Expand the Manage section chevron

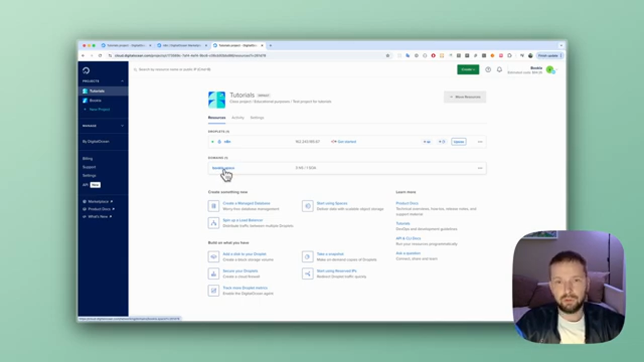point(122,126)
